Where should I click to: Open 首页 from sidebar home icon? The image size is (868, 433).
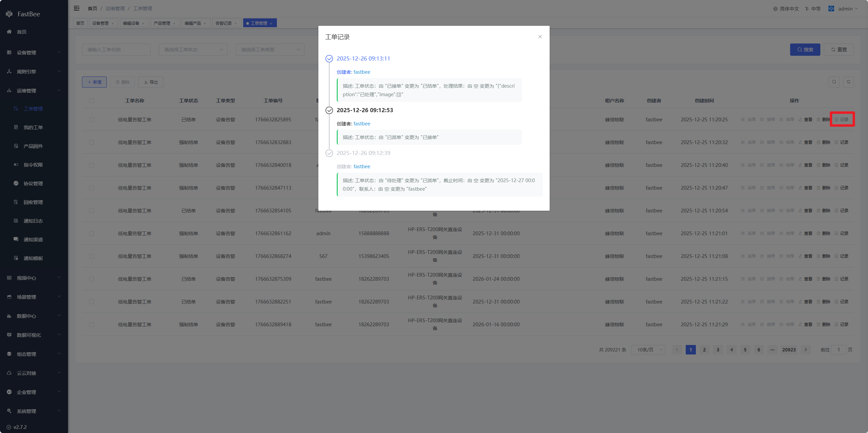click(x=9, y=32)
